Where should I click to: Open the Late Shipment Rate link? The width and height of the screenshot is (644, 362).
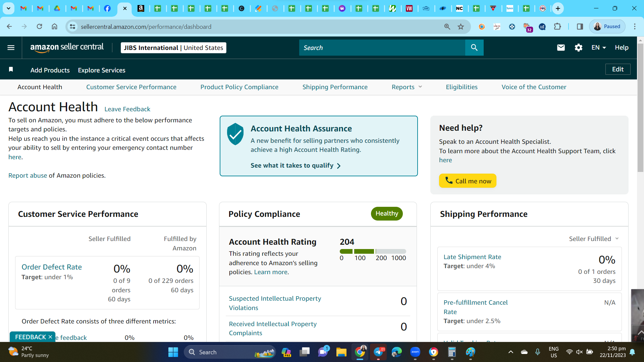tap(472, 257)
